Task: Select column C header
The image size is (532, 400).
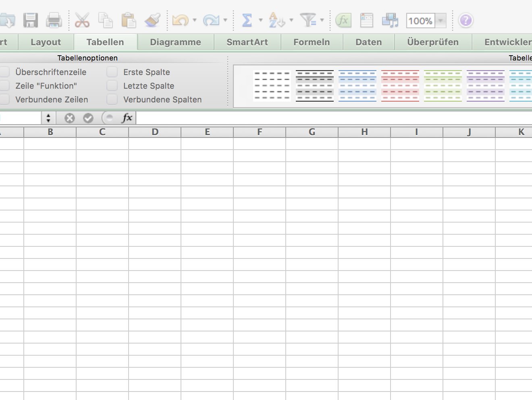Action: 102,132
